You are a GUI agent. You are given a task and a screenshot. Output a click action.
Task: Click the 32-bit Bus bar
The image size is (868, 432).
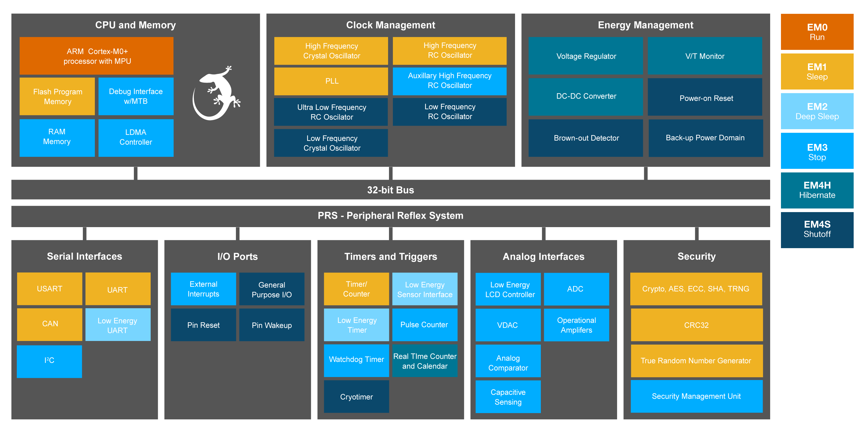tap(390, 190)
